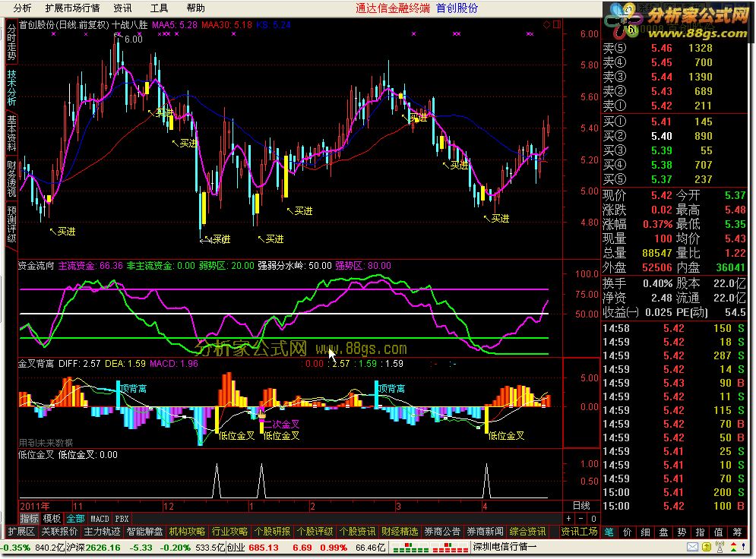Click the 买② 5.40 order row

click(x=674, y=136)
